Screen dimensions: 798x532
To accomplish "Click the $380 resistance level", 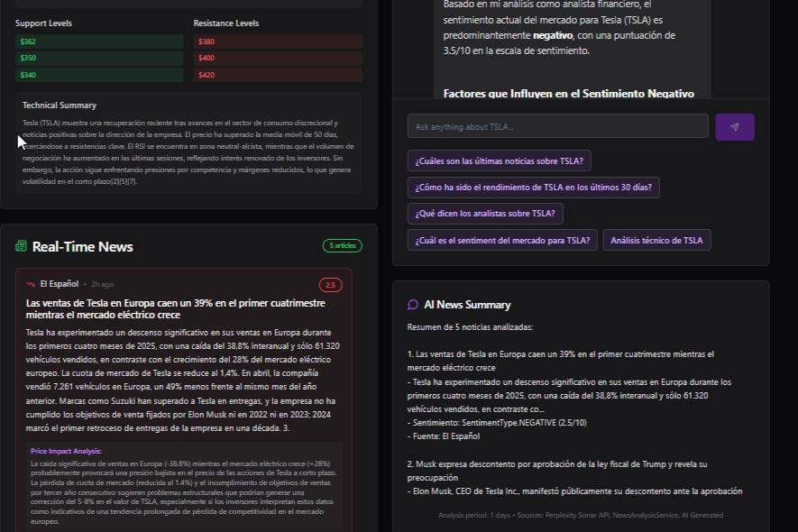I will [278, 41].
